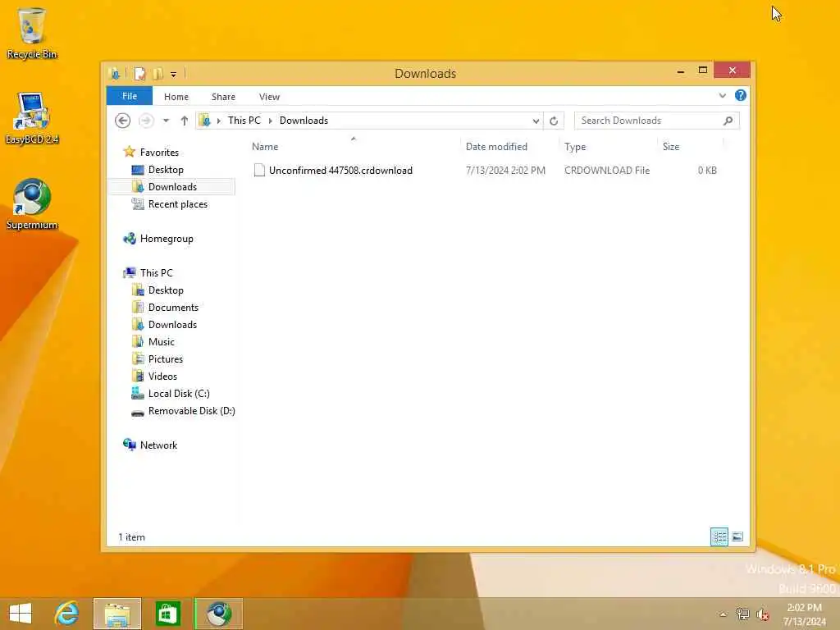
Task: Click the Properties quick access icon
Action: coord(139,73)
